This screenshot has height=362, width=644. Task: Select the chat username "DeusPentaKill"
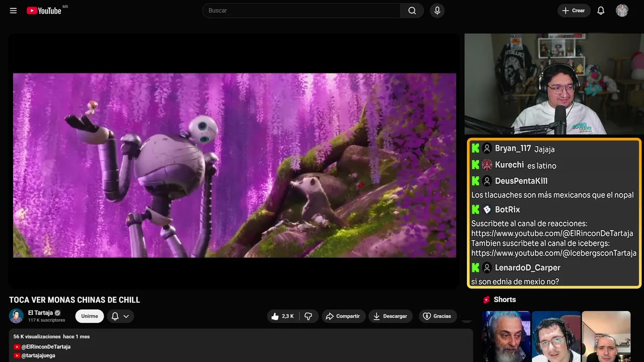[521, 181]
